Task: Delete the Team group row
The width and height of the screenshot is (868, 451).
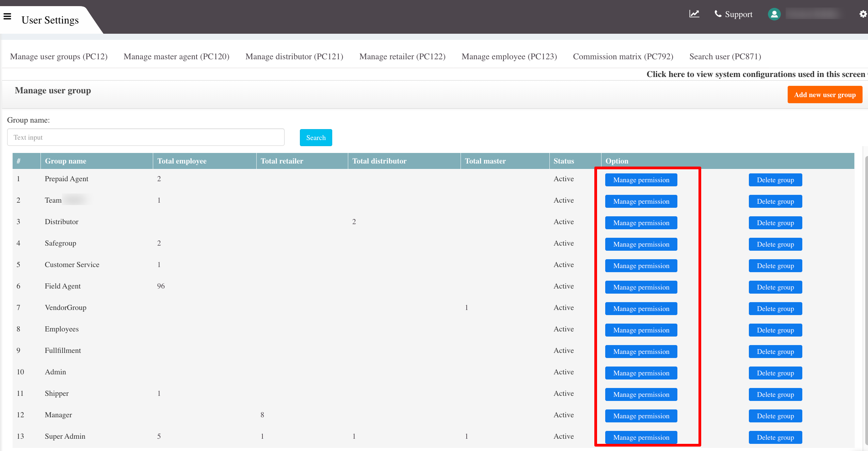Action: (x=775, y=201)
